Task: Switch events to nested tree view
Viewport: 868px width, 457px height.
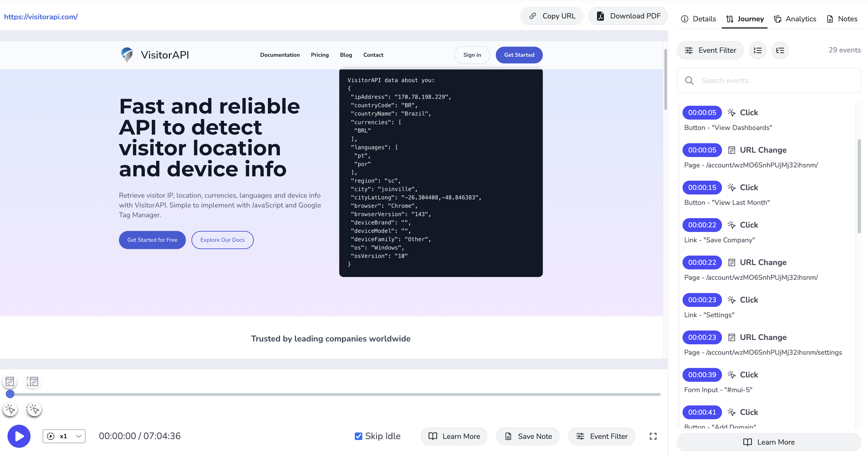Action: [x=780, y=50]
